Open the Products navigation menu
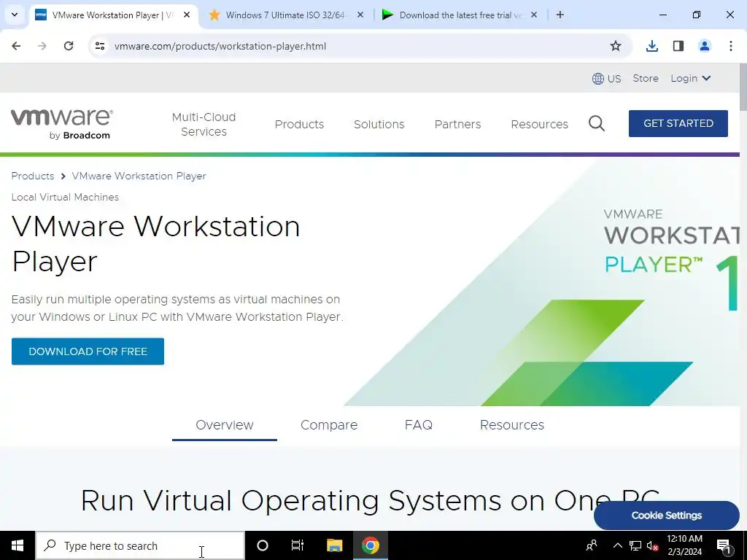Screen dimensions: 747x560 point(299,124)
